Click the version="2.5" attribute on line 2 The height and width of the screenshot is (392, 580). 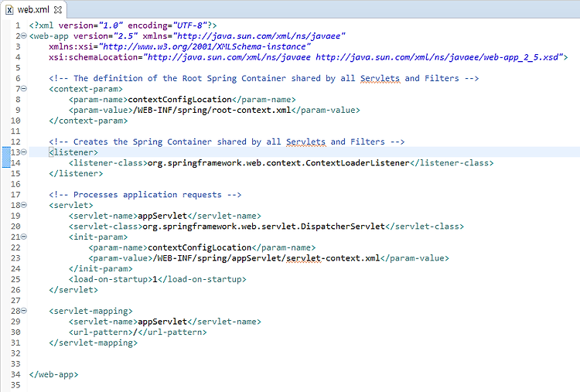[x=105, y=36]
